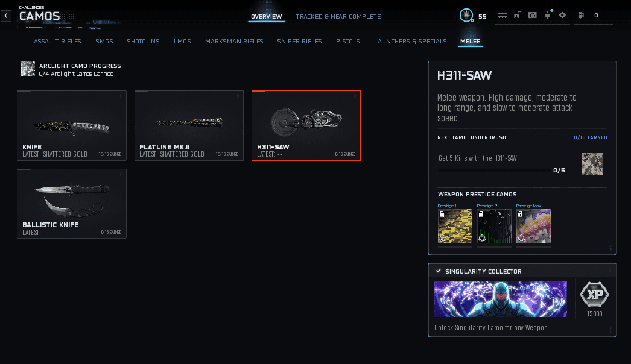631x364 pixels.
Task: Go back with the left chevron arrow
Action: [6, 16]
